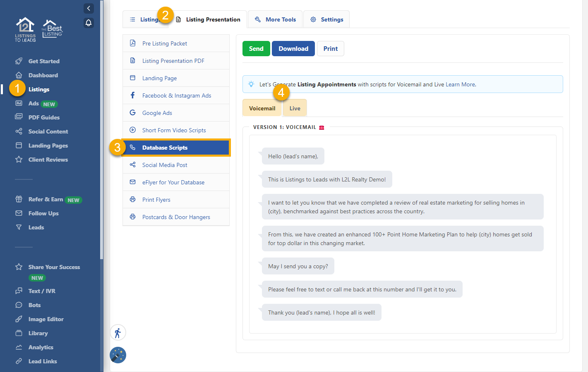
Task: Click the Library folder icon
Action: (x=19, y=333)
